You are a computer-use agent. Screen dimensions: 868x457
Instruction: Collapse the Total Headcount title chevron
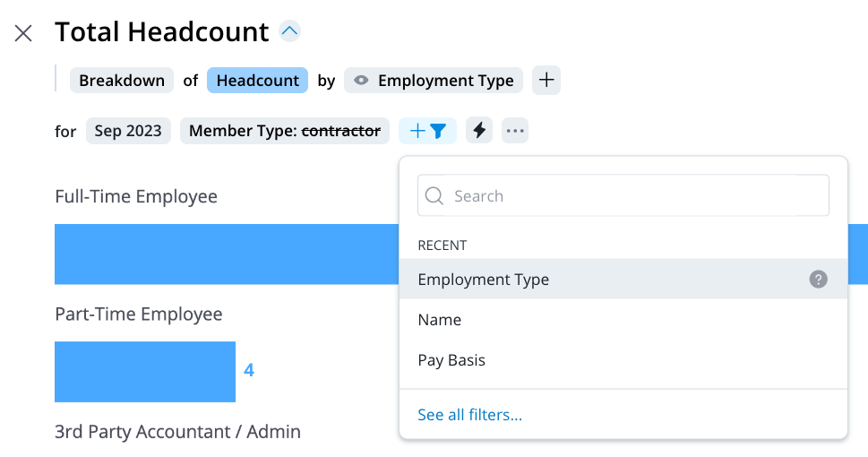pyautogui.click(x=288, y=31)
